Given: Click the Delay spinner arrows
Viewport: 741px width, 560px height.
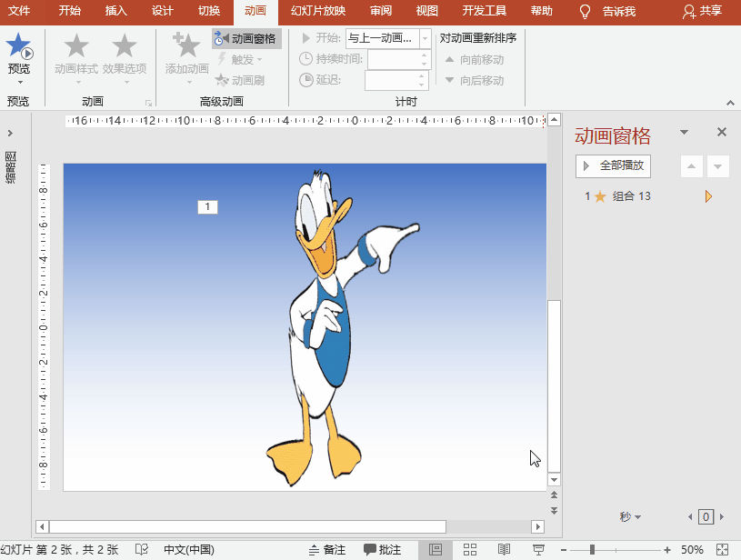Looking at the screenshot, I should 422,80.
